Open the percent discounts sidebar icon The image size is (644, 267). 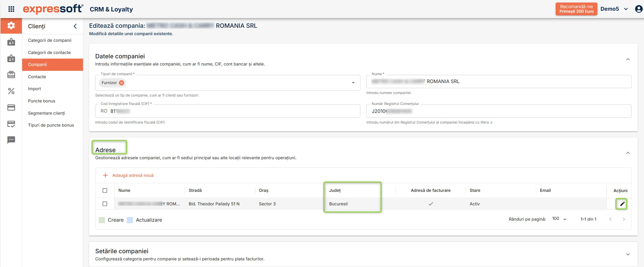[x=11, y=91]
